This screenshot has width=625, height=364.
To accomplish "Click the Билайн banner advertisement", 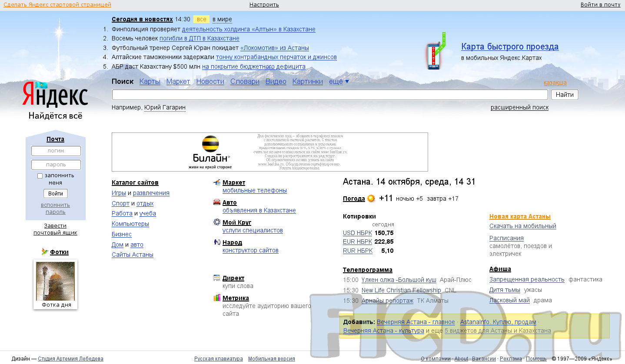I will coord(270,152).
